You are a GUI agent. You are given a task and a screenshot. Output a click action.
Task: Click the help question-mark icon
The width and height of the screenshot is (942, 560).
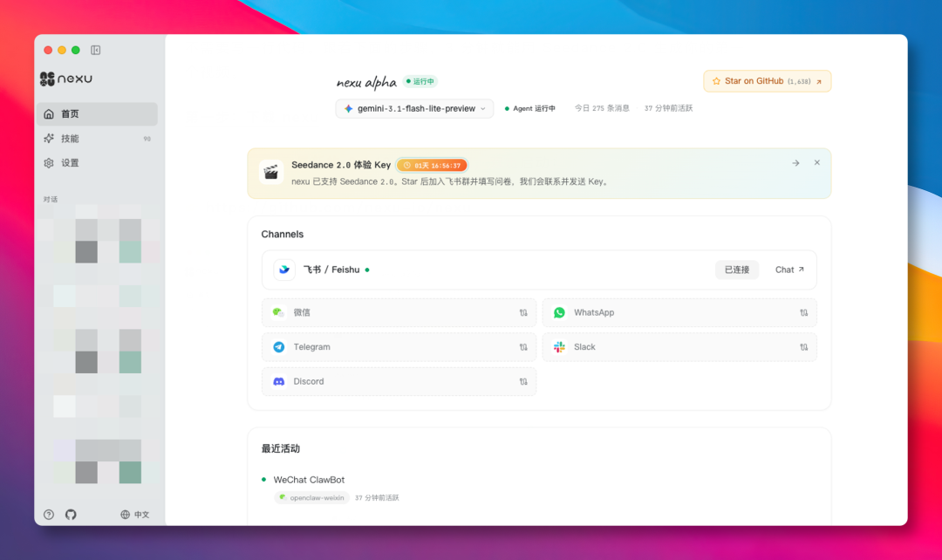pyautogui.click(x=49, y=514)
